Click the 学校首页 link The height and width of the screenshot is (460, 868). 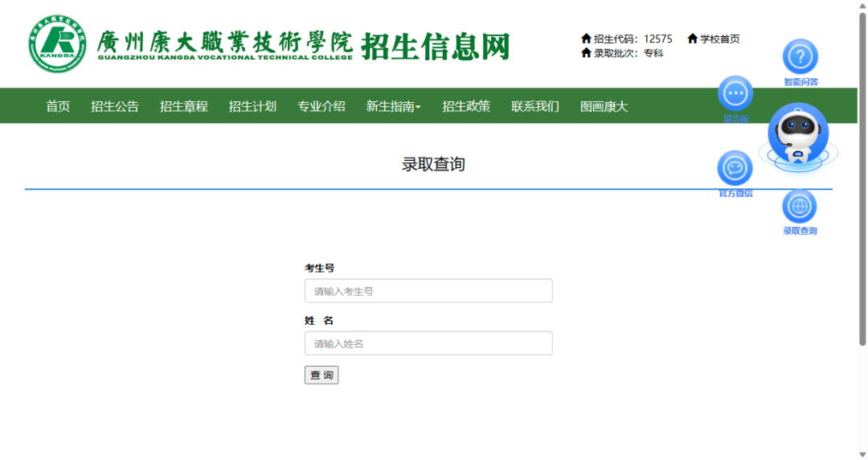(x=719, y=39)
